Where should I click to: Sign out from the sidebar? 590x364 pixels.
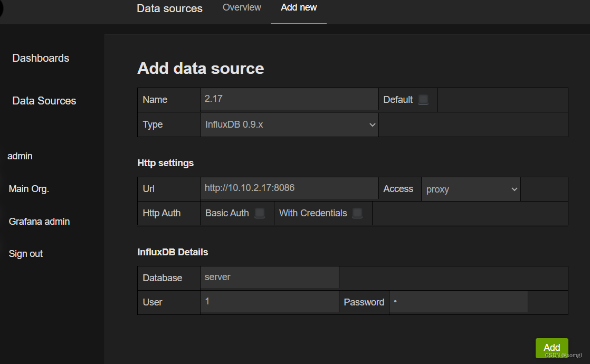pyautogui.click(x=26, y=254)
